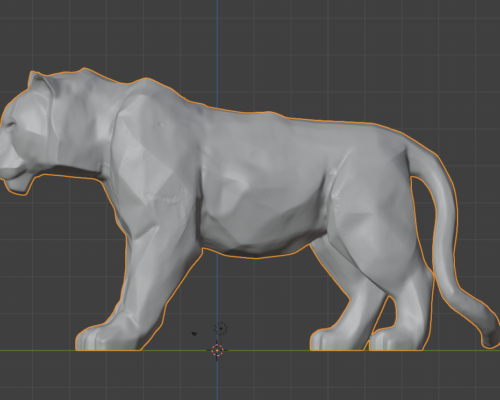
Task: Click the red-white 3D cursor at origin
Action: coord(218,350)
